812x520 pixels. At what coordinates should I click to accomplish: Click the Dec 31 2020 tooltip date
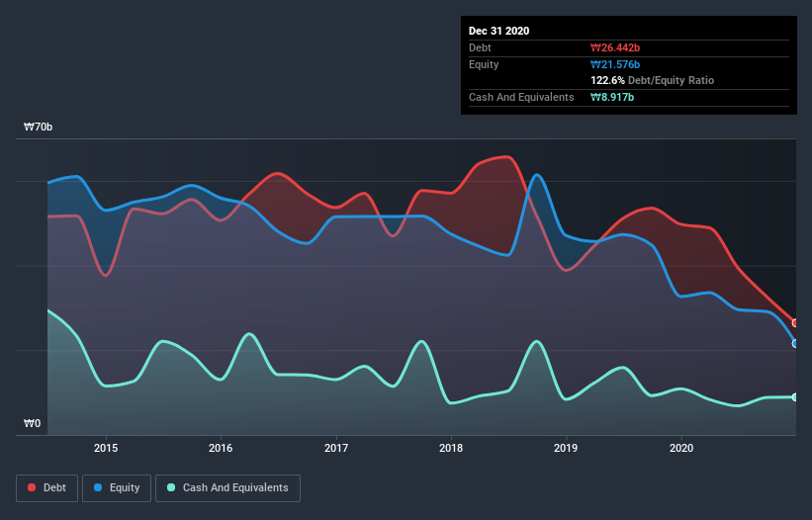(498, 31)
